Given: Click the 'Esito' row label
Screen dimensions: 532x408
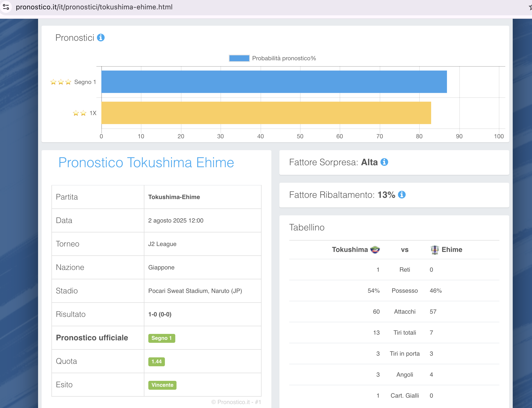Looking at the screenshot, I should pos(64,385).
